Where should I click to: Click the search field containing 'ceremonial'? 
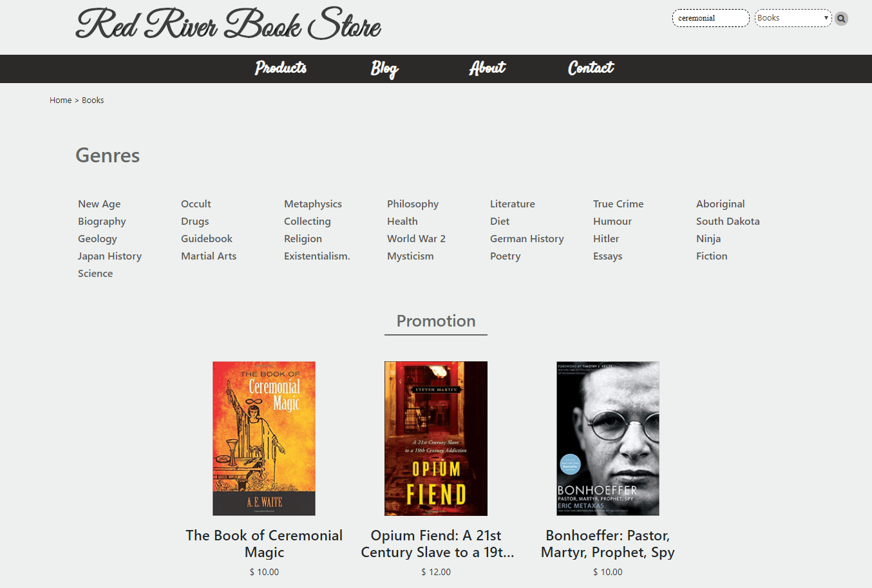[x=710, y=18]
